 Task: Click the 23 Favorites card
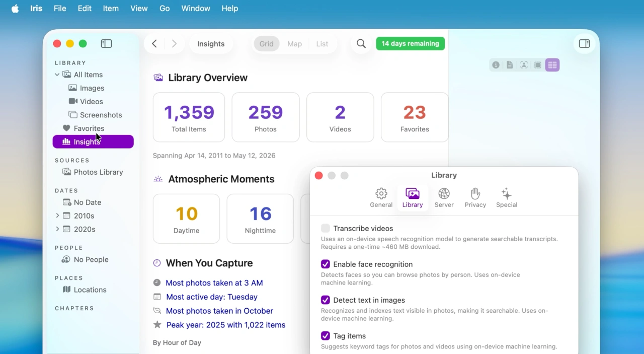click(x=415, y=117)
